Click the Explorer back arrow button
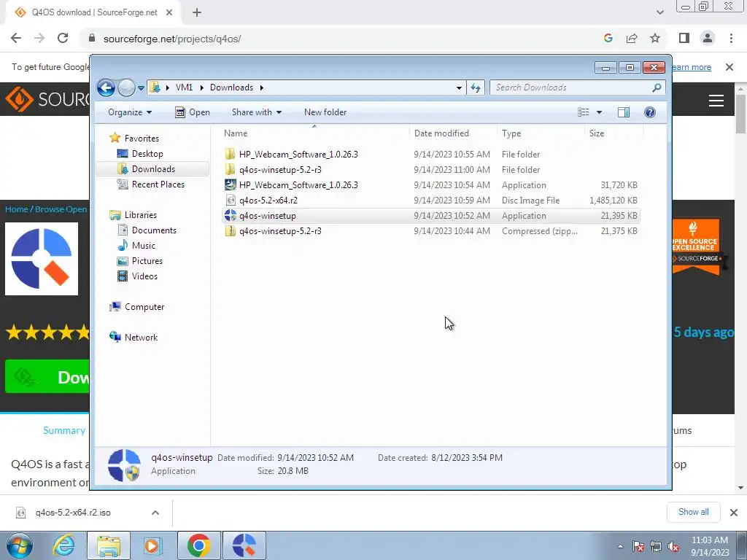This screenshot has height=560, width=747. (x=106, y=87)
